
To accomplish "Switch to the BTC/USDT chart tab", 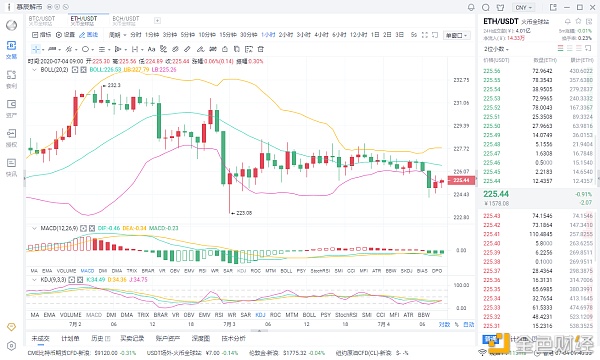I will click(x=42, y=20).
